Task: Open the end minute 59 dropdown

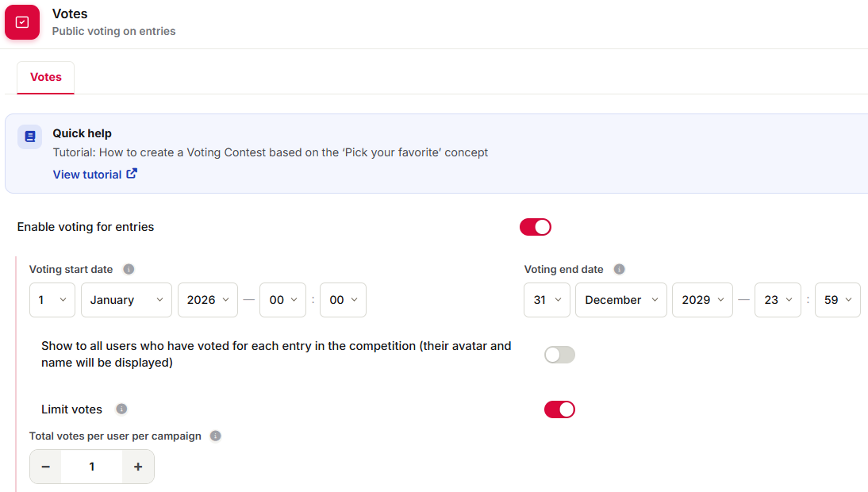Action: tap(838, 300)
